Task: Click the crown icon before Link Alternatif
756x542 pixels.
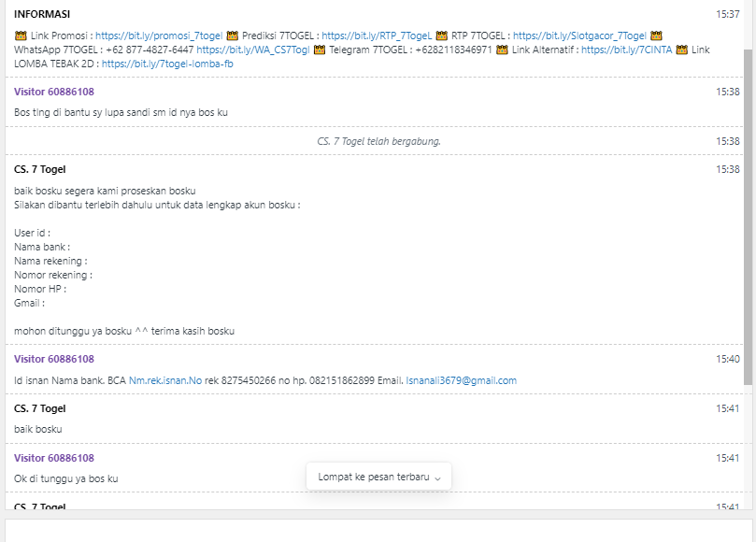Action: click(503, 50)
